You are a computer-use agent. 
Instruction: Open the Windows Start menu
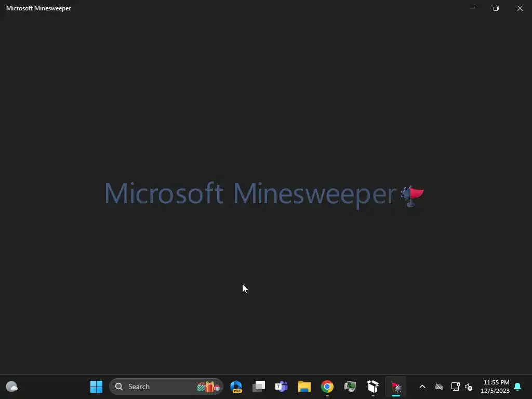[96, 387]
